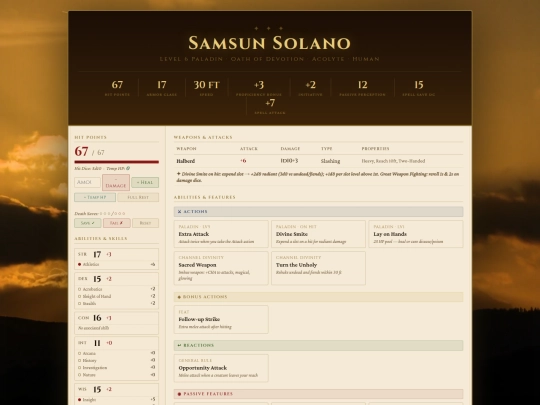The height and width of the screenshot is (405, 540).
Task: Click the INT 11 ability score
Action: tap(97, 343)
